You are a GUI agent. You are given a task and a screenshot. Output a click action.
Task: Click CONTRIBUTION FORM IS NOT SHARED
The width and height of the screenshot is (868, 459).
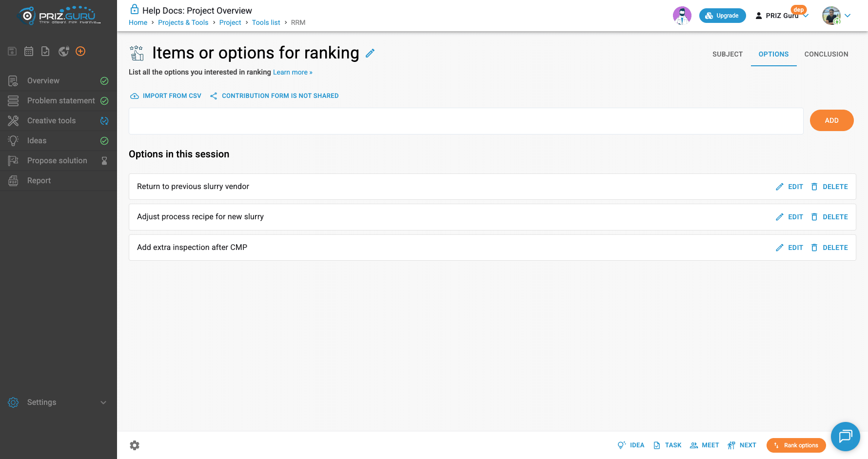pyautogui.click(x=275, y=96)
